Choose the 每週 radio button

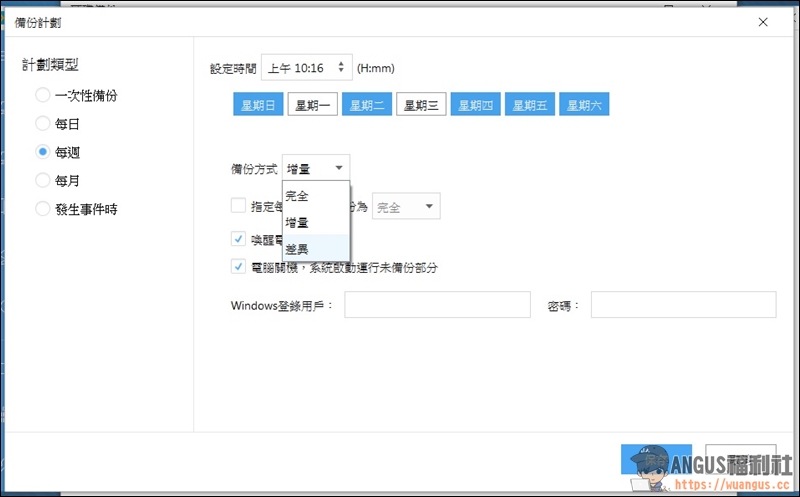(42, 152)
